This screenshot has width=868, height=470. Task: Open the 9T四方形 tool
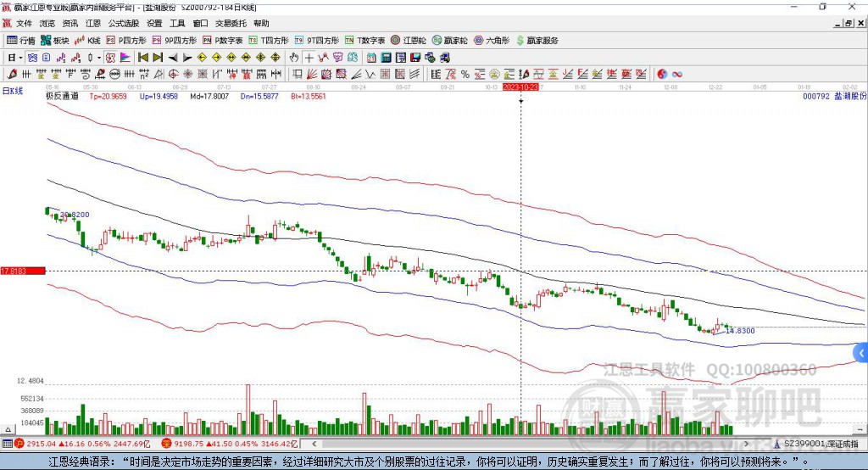coord(317,41)
